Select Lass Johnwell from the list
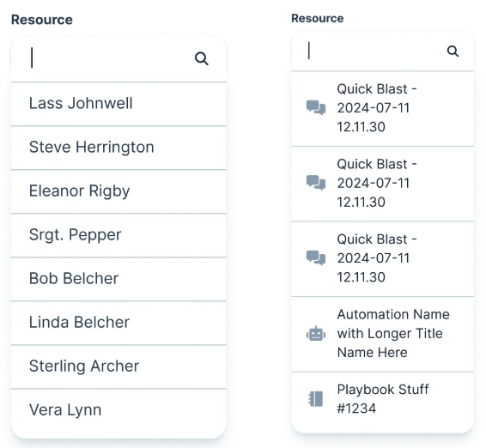Viewport: 486px width, 448px height. [118, 104]
